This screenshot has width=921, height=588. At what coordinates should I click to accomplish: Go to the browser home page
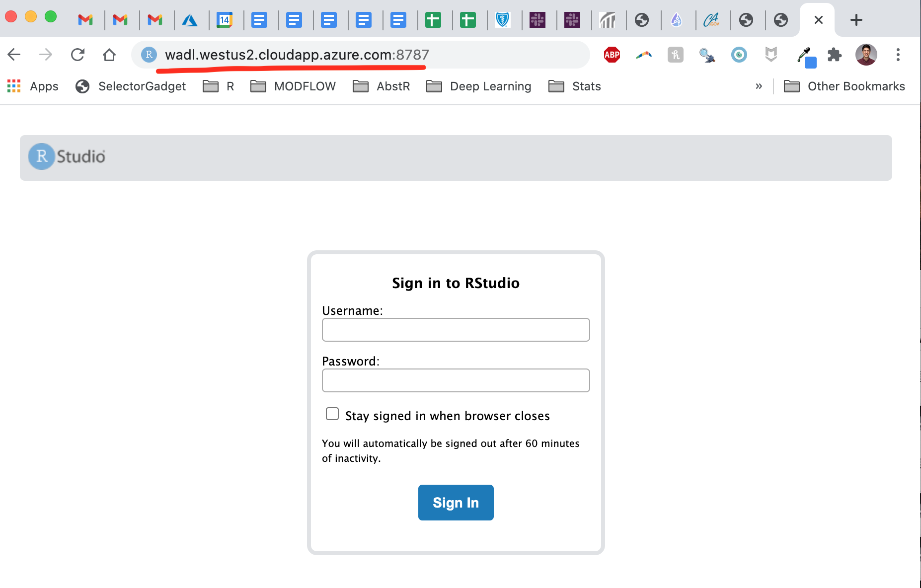(109, 55)
